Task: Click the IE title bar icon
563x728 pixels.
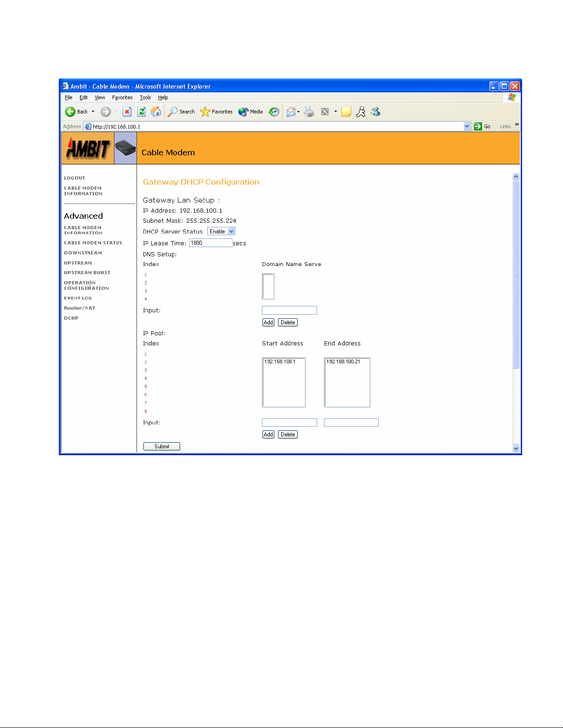Action: pos(65,86)
